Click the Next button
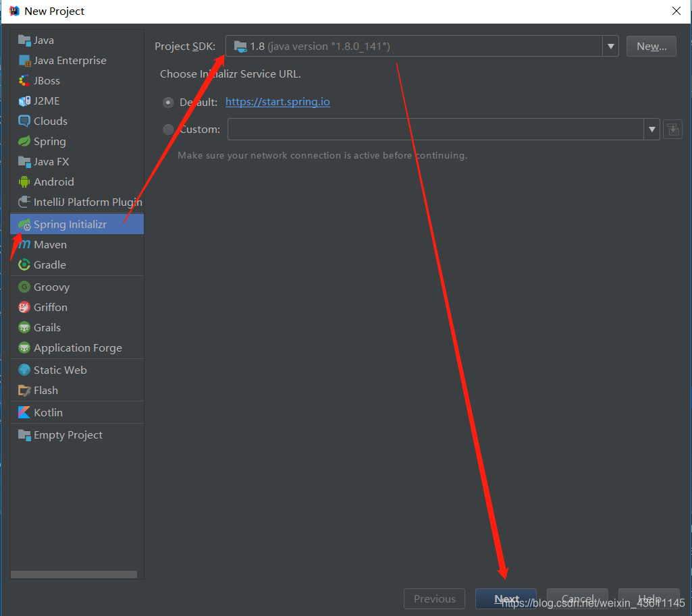The height and width of the screenshot is (616, 692). tap(506, 599)
